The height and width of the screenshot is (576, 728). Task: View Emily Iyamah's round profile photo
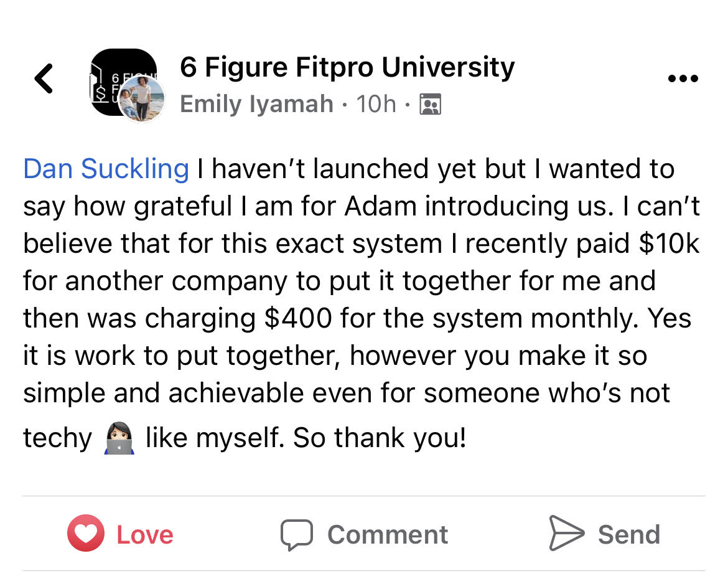point(141,98)
